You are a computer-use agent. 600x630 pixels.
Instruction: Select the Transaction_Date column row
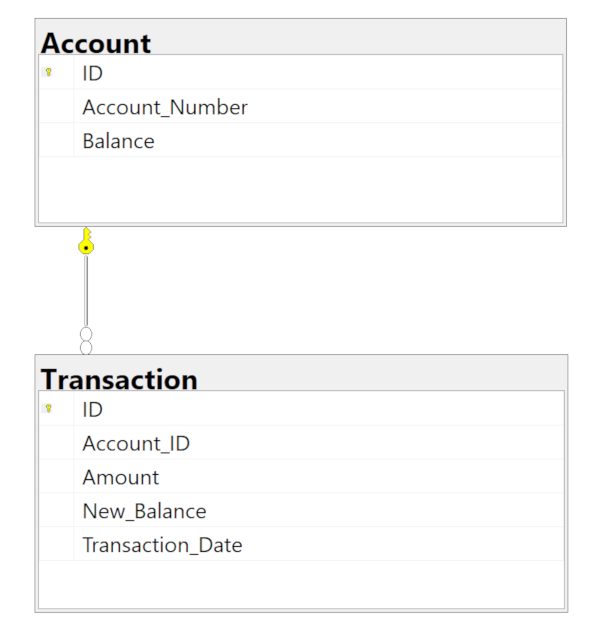[x=301, y=544]
